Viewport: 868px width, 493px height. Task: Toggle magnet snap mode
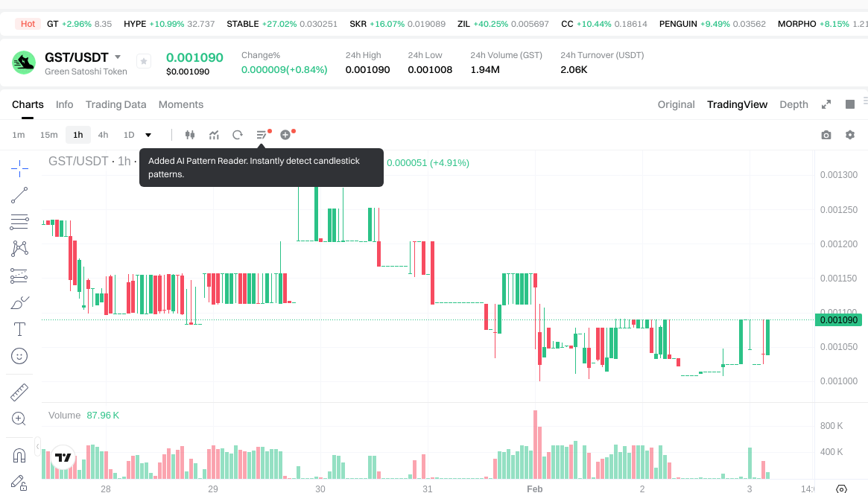click(x=19, y=454)
